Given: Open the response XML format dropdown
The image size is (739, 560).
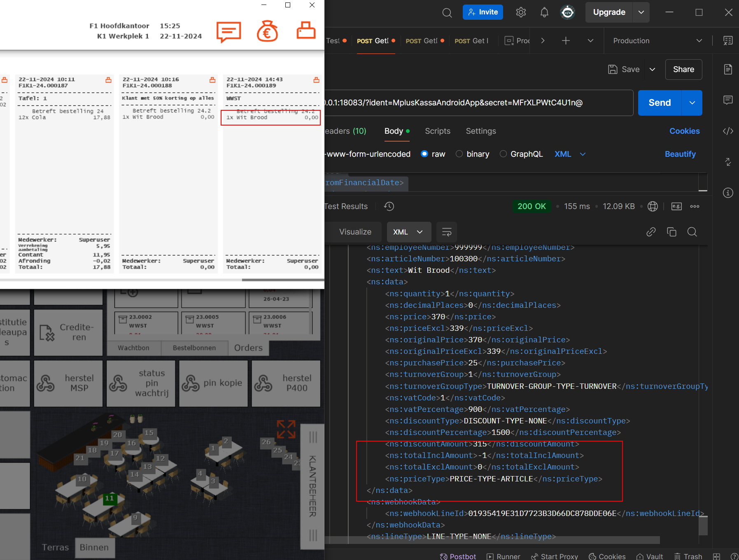Looking at the screenshot, I should click(409, 232).
